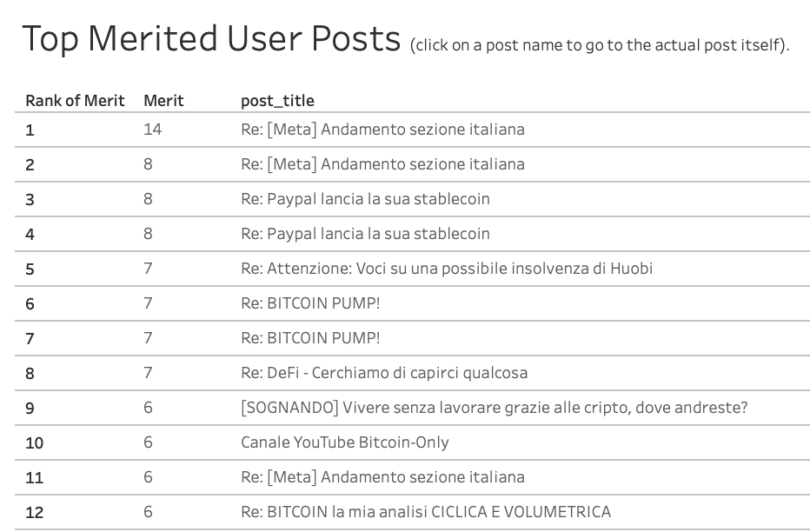The height and width of the screenshot is (532, 810).
Task: Open the Huobi insolvenza post link
Action: [x=447, y=269]
